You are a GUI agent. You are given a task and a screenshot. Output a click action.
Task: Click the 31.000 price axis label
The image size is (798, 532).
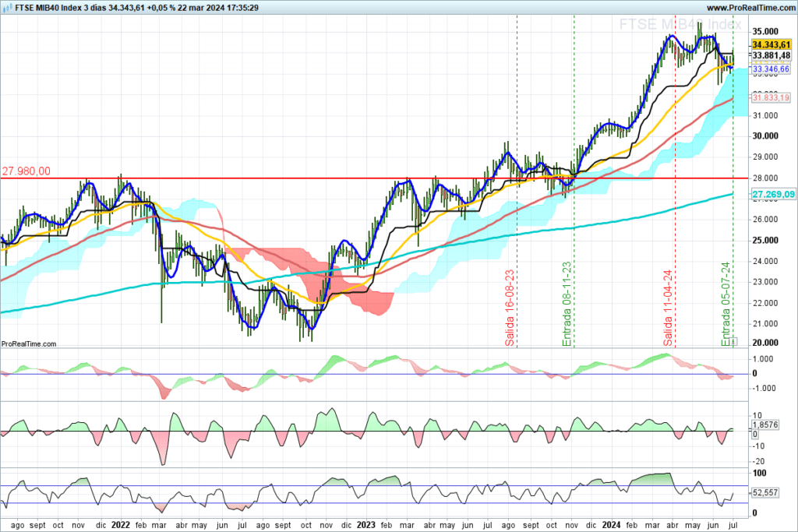(765, 115)
